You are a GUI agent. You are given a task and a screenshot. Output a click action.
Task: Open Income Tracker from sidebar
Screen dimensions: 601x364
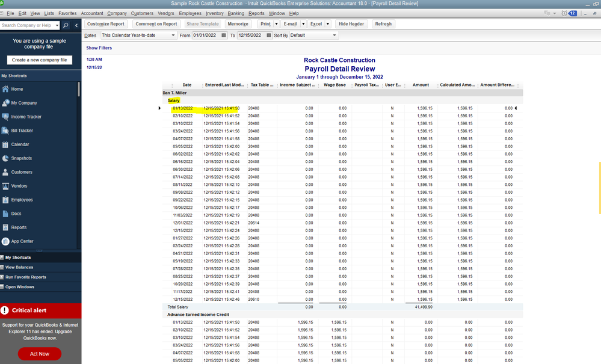[26, 117]
